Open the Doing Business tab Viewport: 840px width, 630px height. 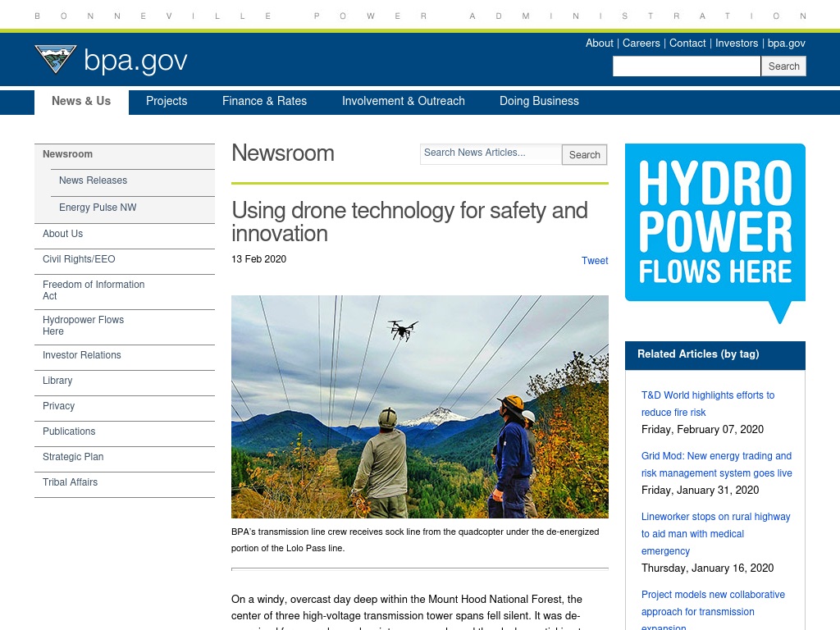[539, 101]
